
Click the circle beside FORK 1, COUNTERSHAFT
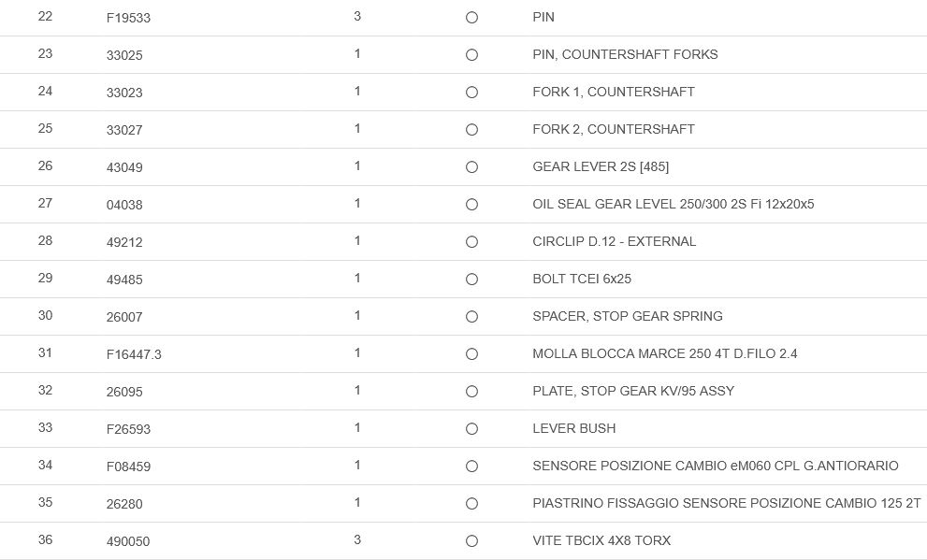coord(471,93)
